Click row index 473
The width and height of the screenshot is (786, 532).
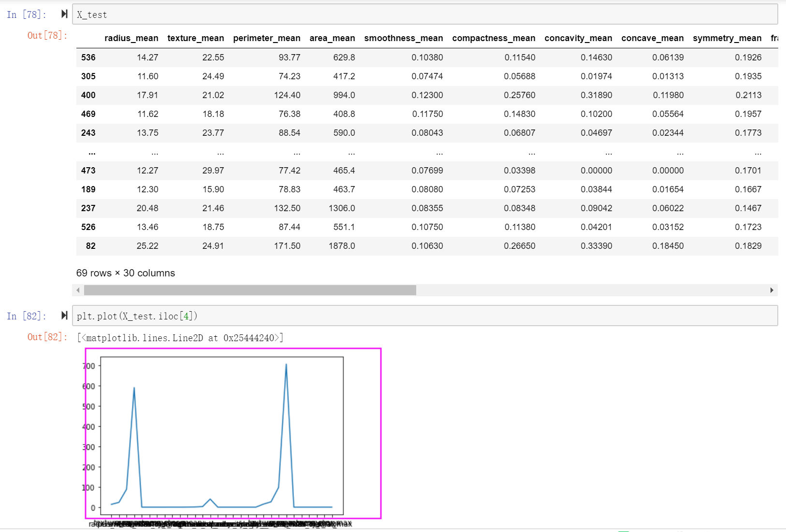(88, 171)
